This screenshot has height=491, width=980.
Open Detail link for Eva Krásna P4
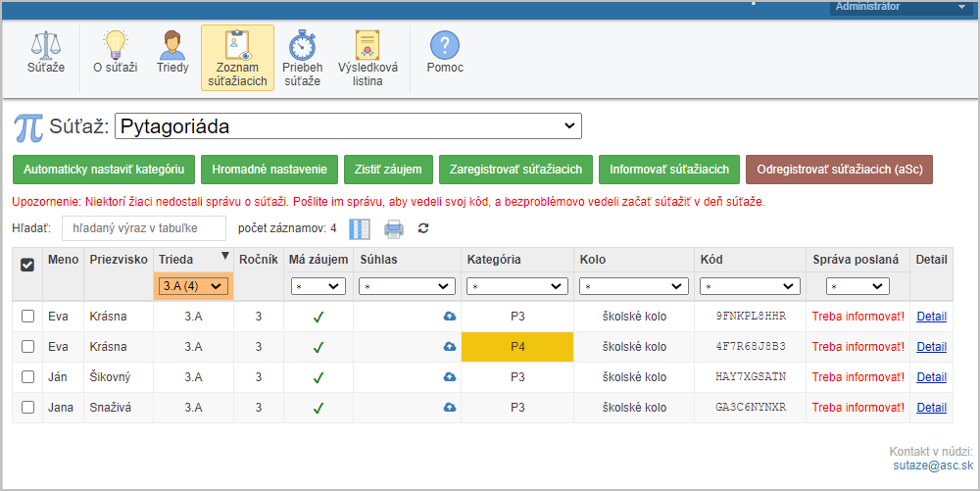click(931, 347)
